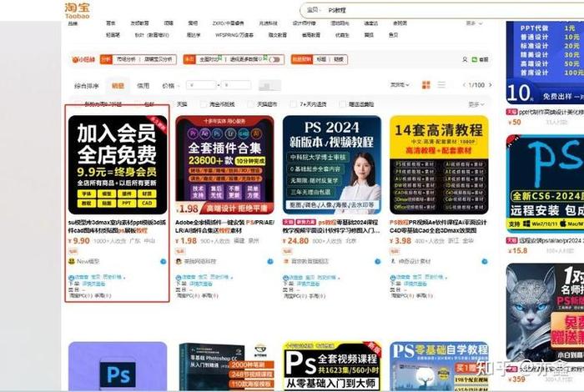
Task: Click the plugin clock icon under the ¥3.98 item
Action: [393, 278]
